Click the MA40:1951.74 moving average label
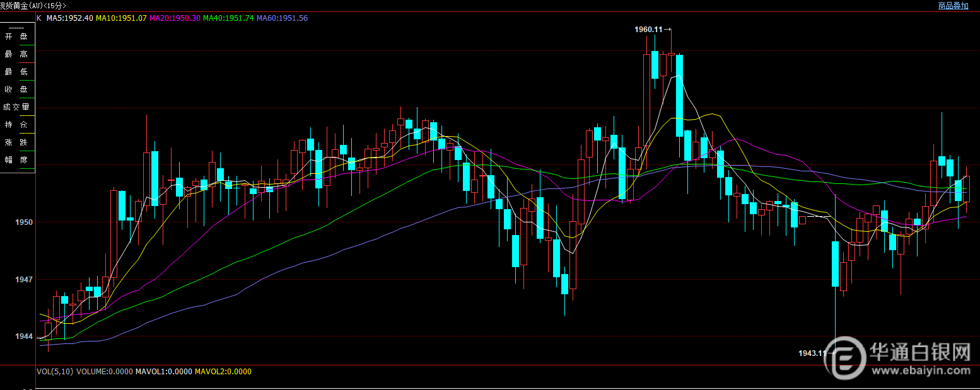Image resolution: width=980 pixels, height=390 pixels. 228,18
